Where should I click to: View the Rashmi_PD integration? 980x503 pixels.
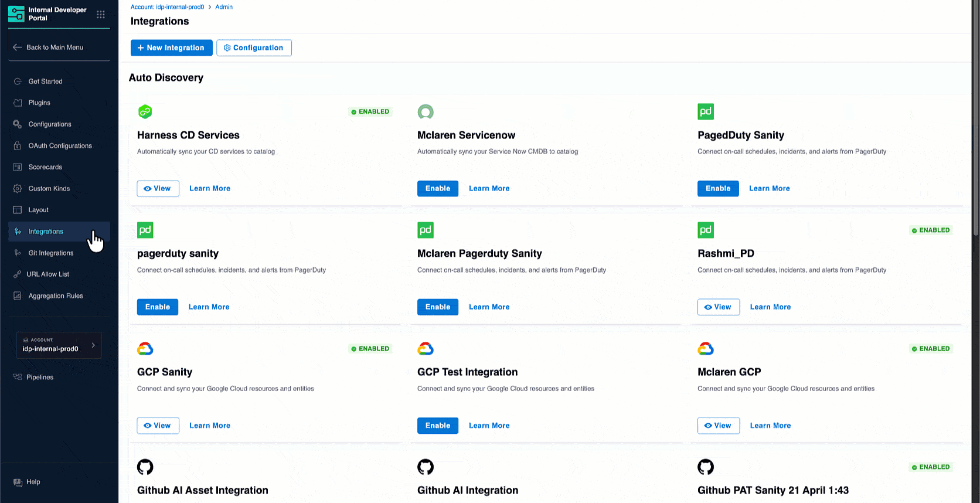coord(719,307)
